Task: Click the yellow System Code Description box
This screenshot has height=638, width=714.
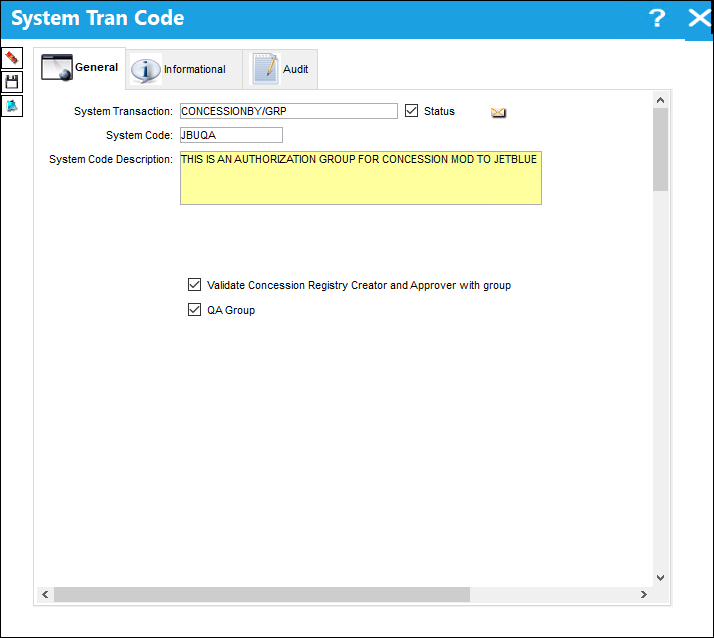Action: coord(361,178)
